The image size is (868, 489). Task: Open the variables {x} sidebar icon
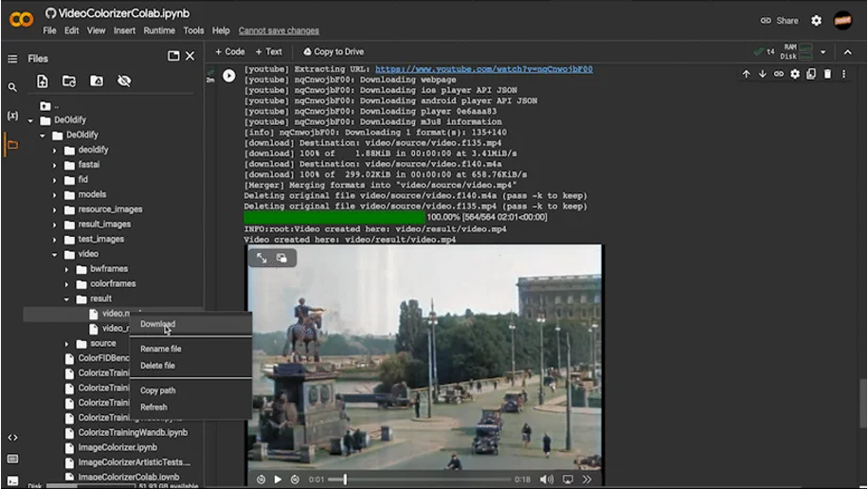point(12,116)
